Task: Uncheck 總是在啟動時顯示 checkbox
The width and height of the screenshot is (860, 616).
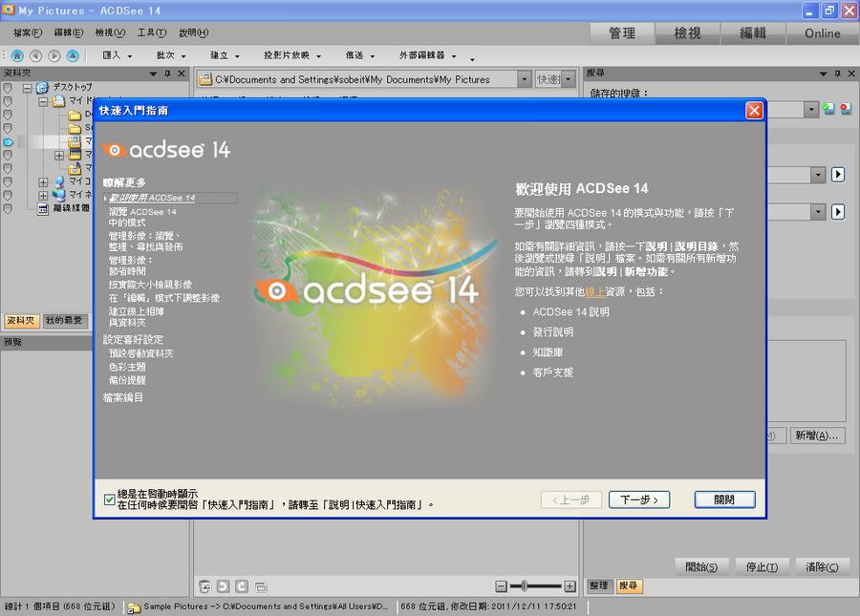Action: 109,499
